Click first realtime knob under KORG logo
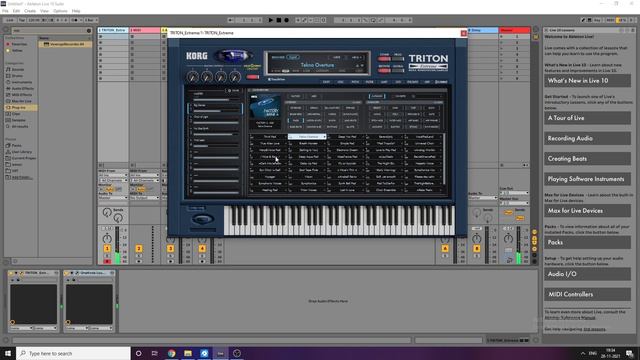The image size is (640, 360). [193, 76]
